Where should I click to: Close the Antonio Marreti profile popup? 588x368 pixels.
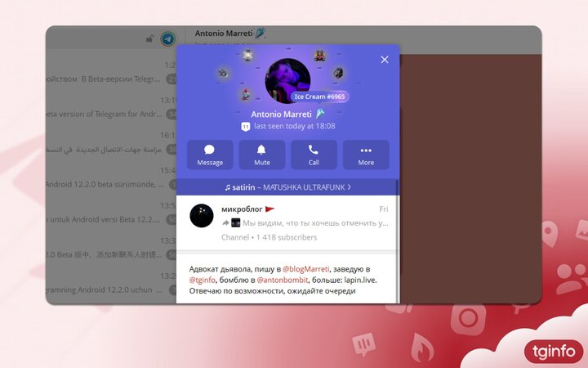click(x=385, y=60)
